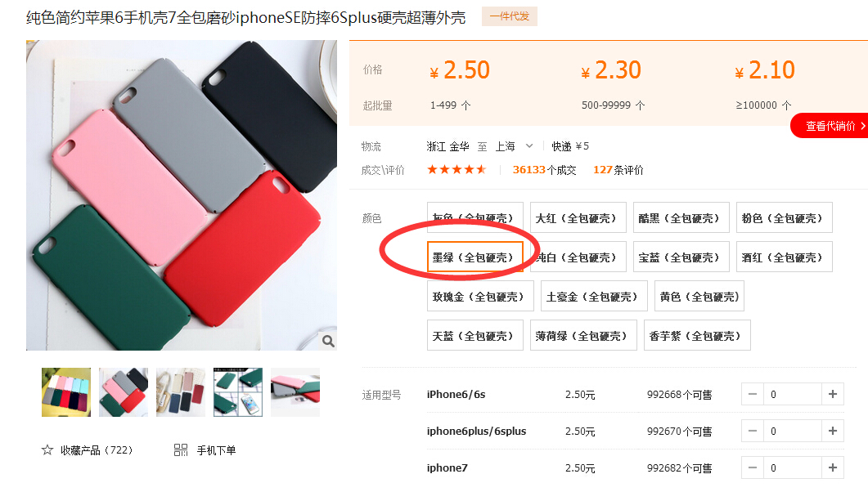Increase iphone6plus/6splus quantity with plus
The width and height of the screenshot is (868, 492).
pos(833,431)
